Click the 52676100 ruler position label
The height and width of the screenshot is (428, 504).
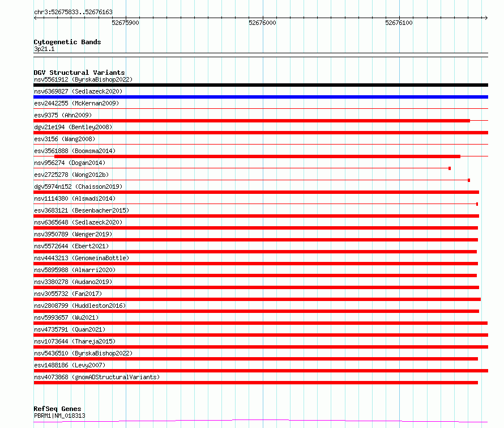399,23
